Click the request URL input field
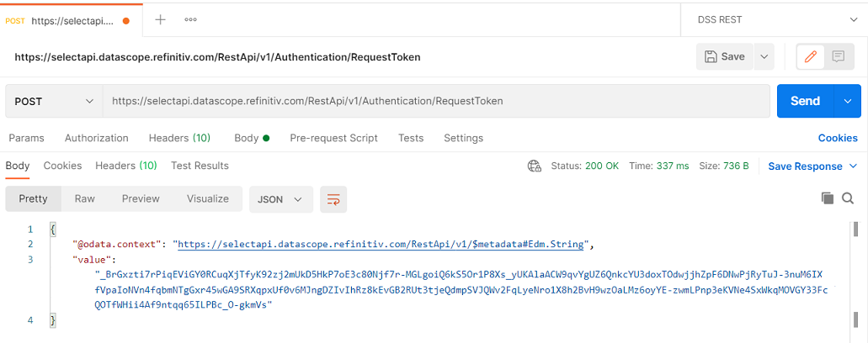Screen dimensions: 868x343 point(436,101)
